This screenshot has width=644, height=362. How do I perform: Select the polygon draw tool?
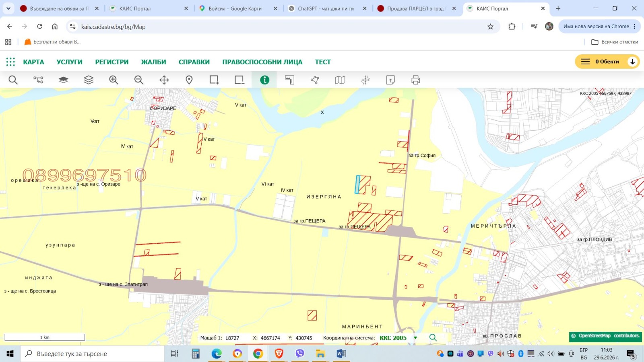(315, 80)
